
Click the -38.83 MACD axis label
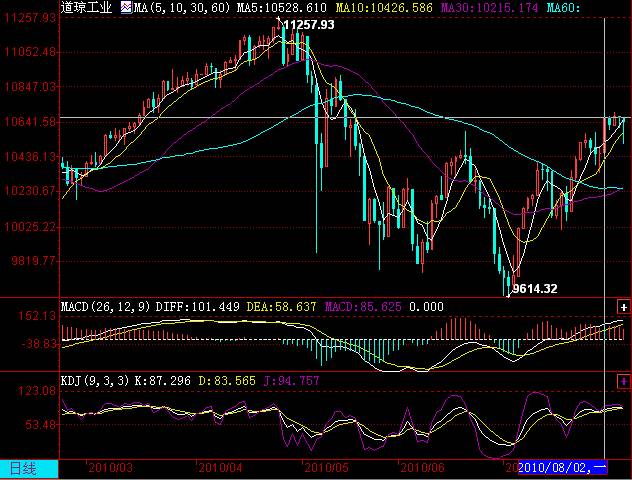click(39, 343)
